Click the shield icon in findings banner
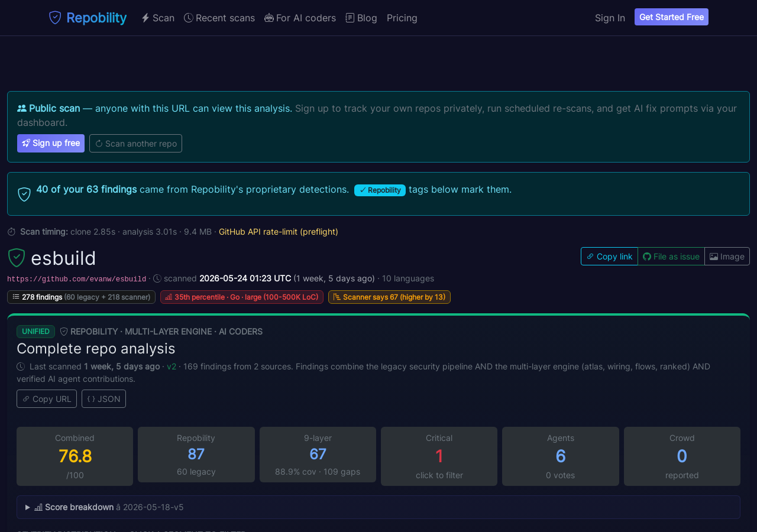 tap(24, 194)
